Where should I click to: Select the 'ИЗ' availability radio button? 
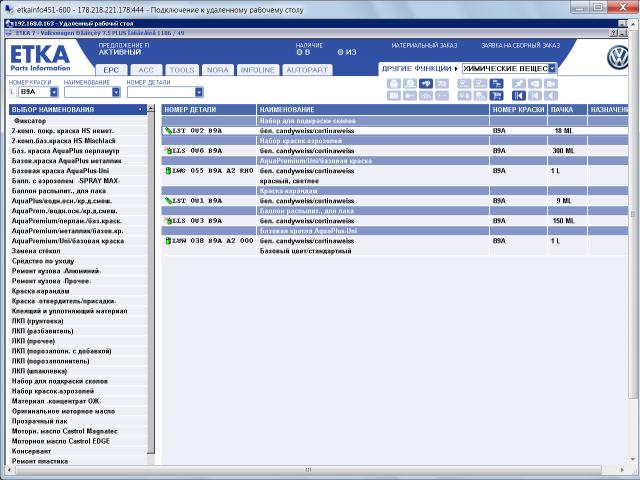tap(340, 52)
